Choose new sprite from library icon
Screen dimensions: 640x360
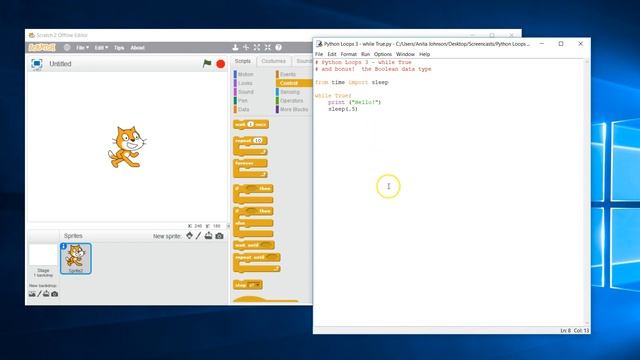189,236
